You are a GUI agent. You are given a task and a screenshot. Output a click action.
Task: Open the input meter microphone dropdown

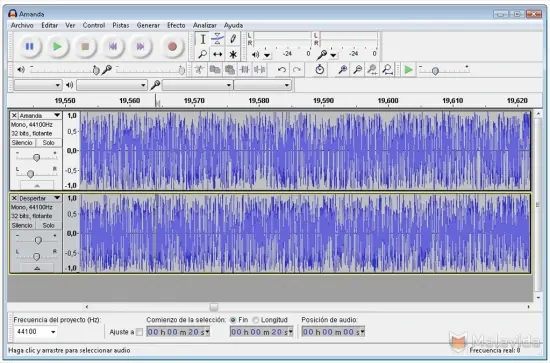(x=333, y=55)
